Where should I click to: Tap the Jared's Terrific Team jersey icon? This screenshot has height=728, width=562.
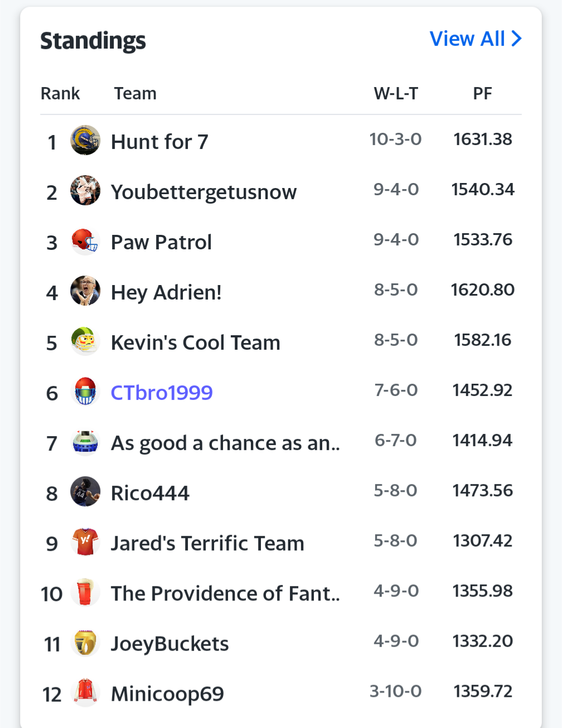click(85, 542)
